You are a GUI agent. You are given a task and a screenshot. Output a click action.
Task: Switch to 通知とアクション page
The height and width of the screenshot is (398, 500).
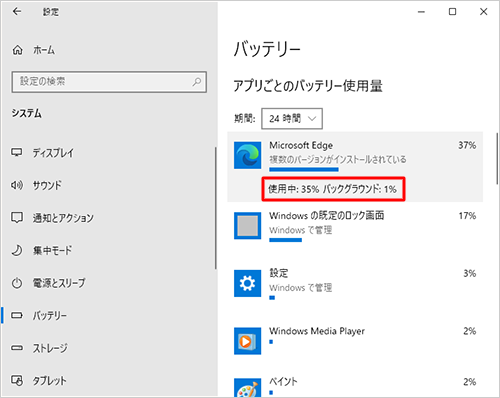coord(63,218)
